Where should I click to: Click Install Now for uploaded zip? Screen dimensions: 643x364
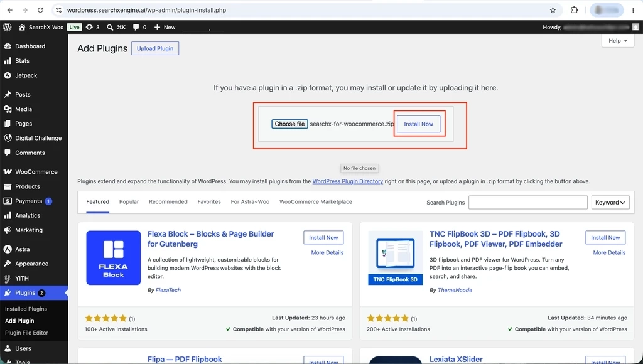418,124
